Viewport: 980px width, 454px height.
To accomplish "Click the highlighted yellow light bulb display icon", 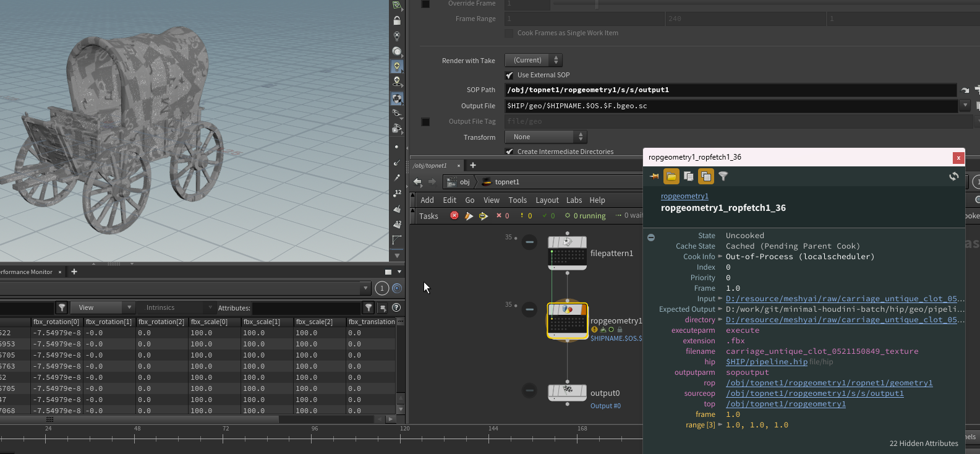I will [397, 66].
